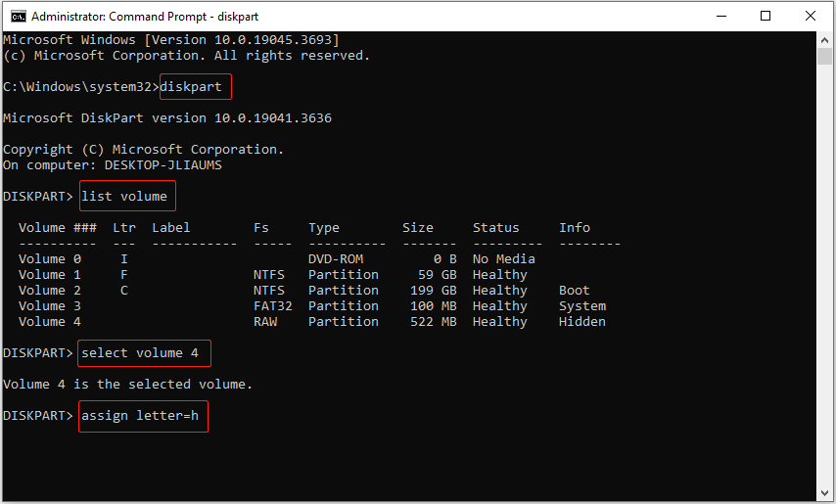The image size is (836, 504).
Task: Click the '59 GB' size value
Action: click(x=438, y=274)
